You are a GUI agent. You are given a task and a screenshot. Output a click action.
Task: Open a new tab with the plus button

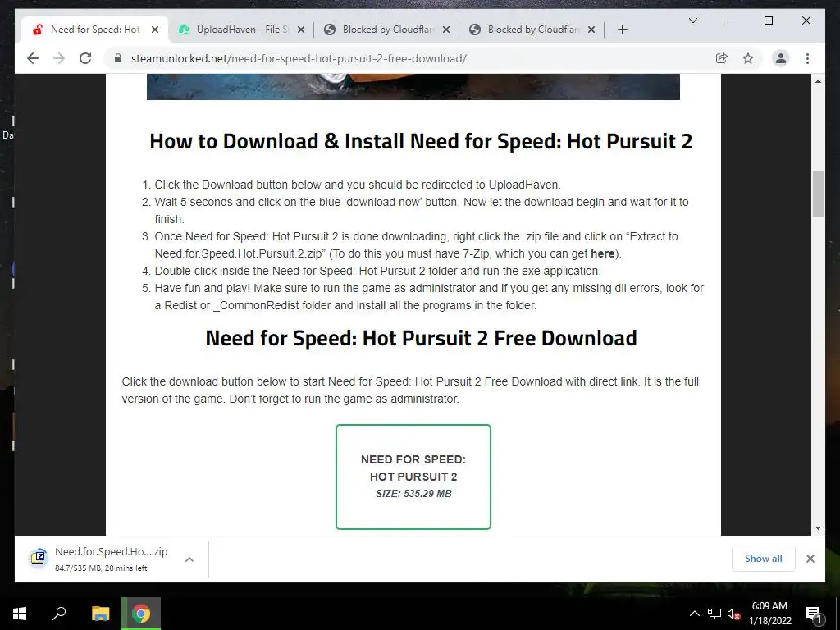pyautogui.click(x=622, y=30)
